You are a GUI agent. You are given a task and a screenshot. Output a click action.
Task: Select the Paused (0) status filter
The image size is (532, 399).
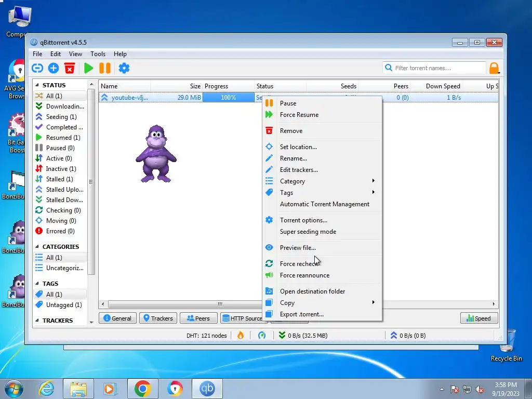[x=60, y=148]
